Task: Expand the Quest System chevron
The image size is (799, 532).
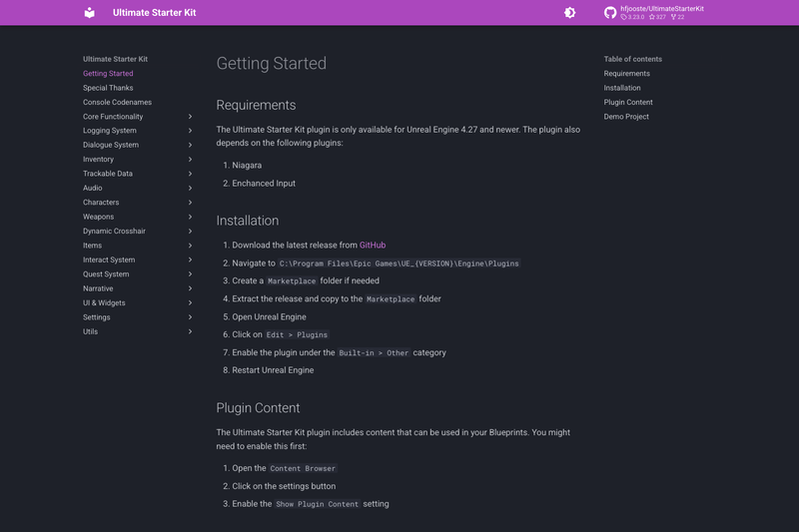Action: tap(190, 273)
